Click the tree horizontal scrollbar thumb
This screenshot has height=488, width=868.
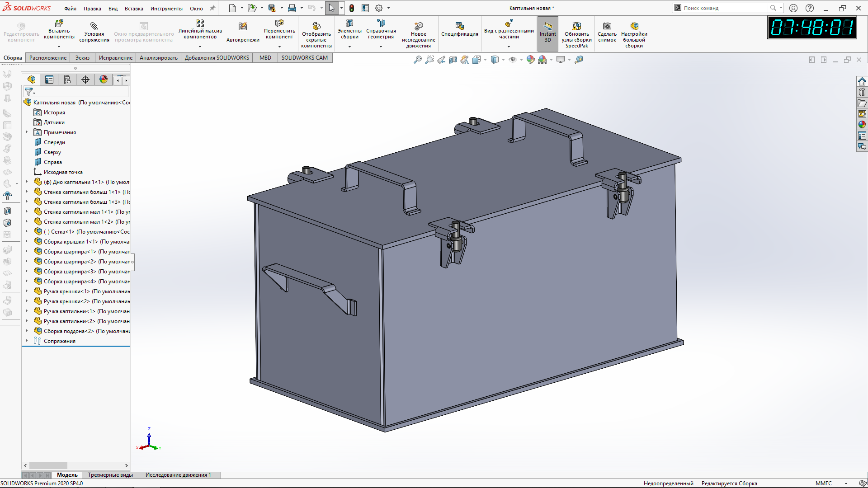pos(48,465)
